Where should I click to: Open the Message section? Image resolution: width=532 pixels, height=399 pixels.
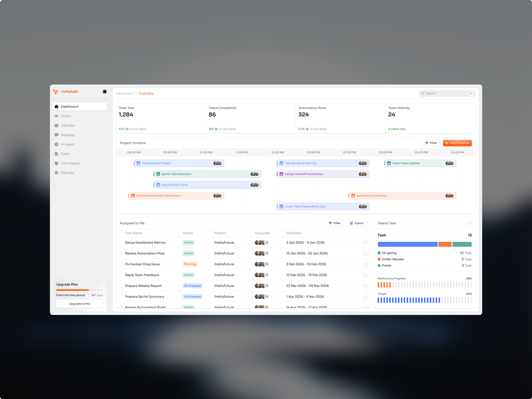pyautogui.click(x=80, y=135)
